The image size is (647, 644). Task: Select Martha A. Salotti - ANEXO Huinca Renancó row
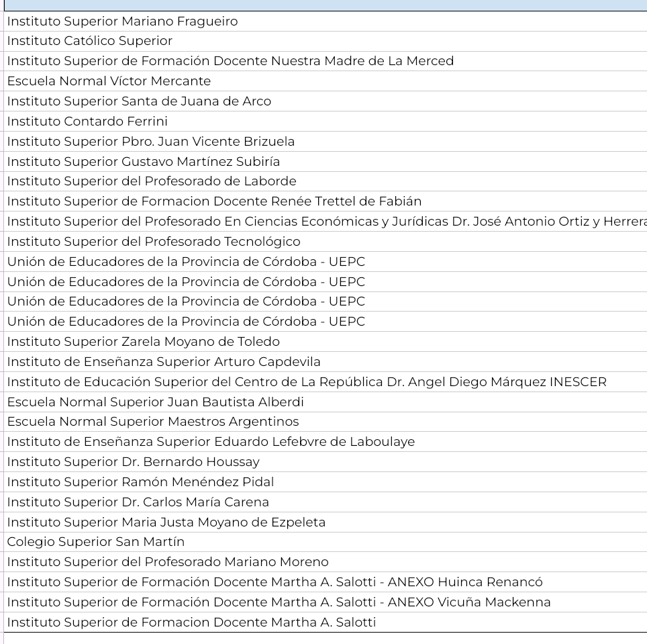tap(326, 582)
